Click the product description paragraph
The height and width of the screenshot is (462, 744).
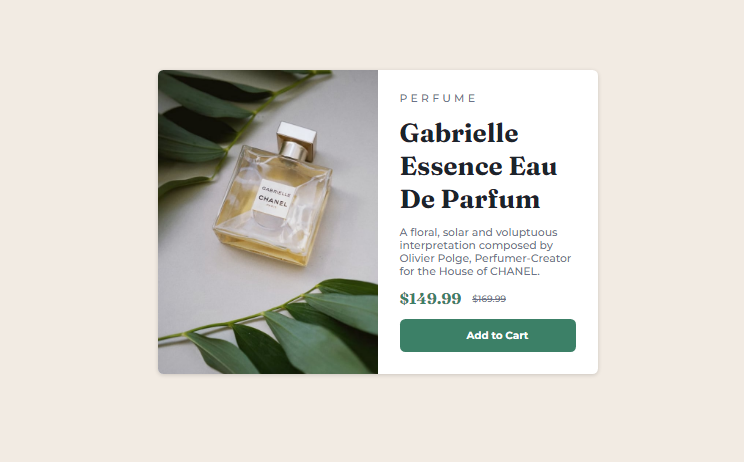[x=485, y=252]
